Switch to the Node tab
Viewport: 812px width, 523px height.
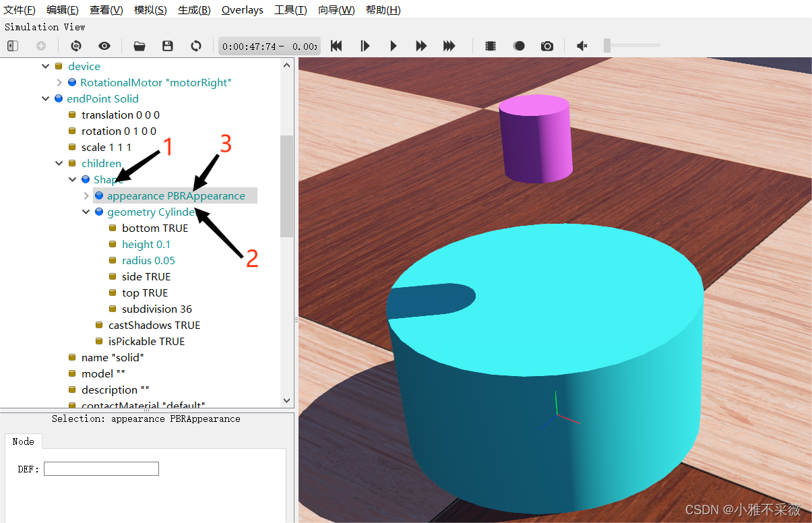[x=23, y=441]
